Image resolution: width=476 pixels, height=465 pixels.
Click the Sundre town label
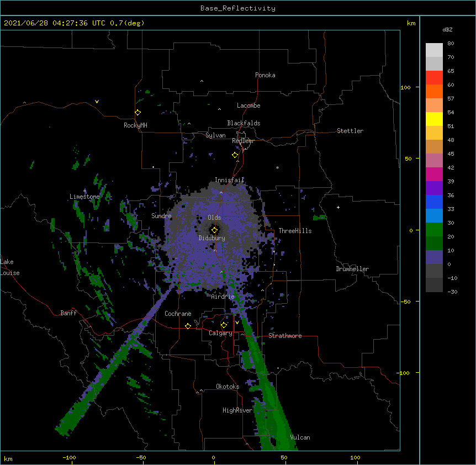[161, 216]
